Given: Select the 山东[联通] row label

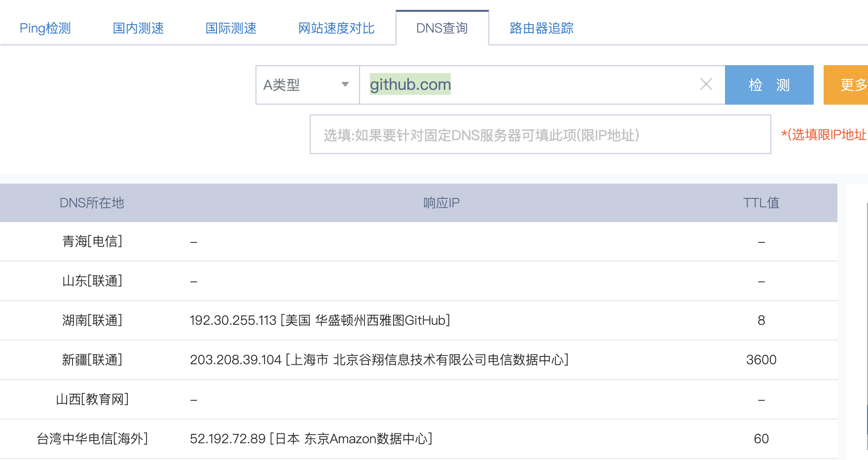Looking at the screenshot, I should point(92,281).
